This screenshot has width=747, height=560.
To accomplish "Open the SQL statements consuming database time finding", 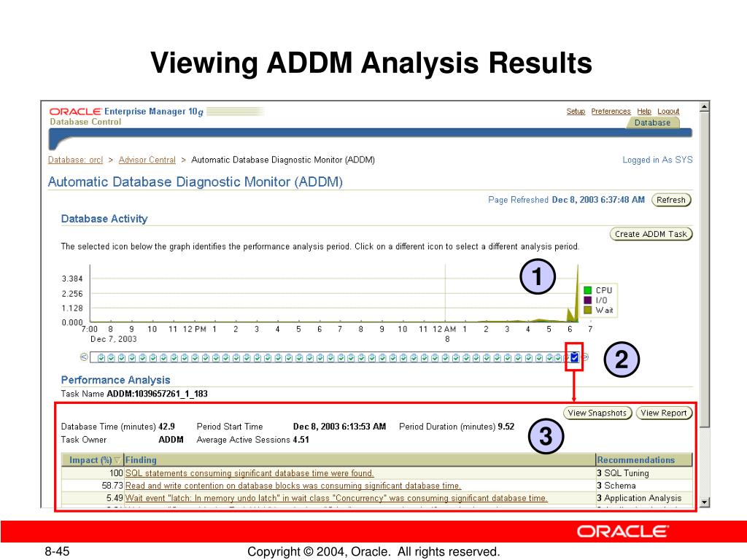I will tap(249, 472).
